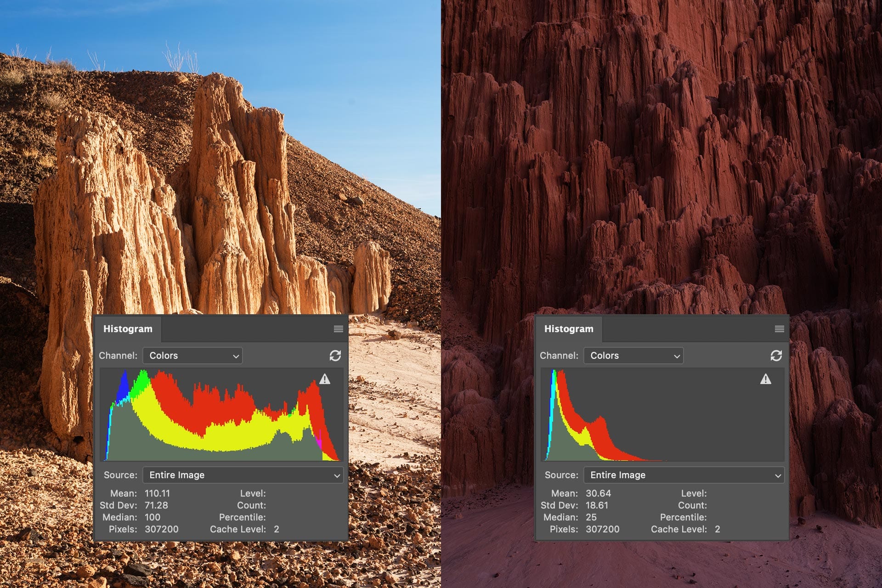
Task: Click the cached data warning triangle on right histogram
Action: point(765,379)
